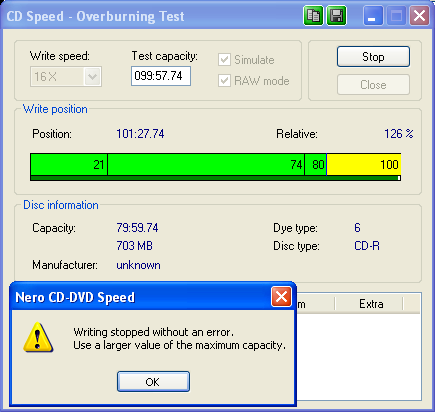The width and height of the screenshot is (435, 412).
Task: Click the 16X write speed combo box
Action: 66,77
